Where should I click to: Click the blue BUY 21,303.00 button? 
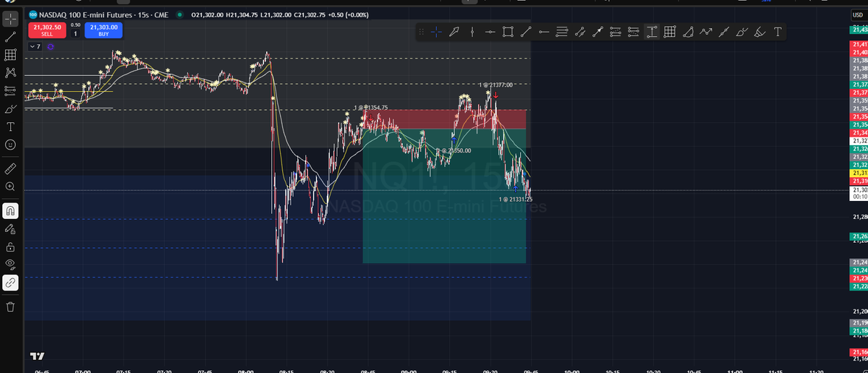103,30
